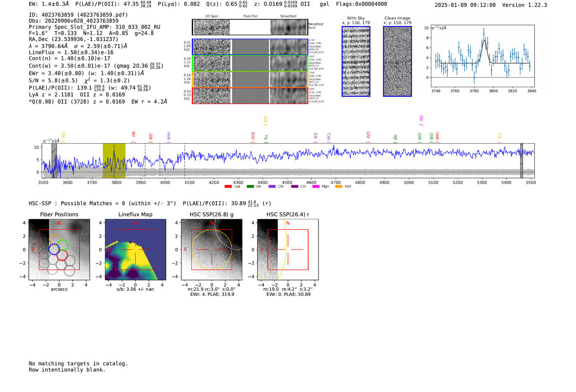Select the red-bordered 2D spectrum row
The image size is (576, 392).
point(250,96)
